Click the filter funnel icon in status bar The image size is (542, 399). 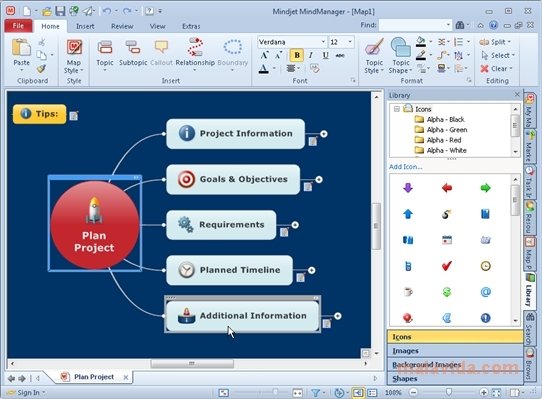[x=315, y=393]
